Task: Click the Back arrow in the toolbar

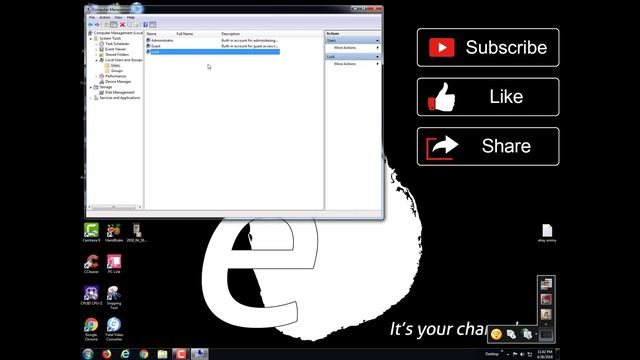Action: point(91,25)
